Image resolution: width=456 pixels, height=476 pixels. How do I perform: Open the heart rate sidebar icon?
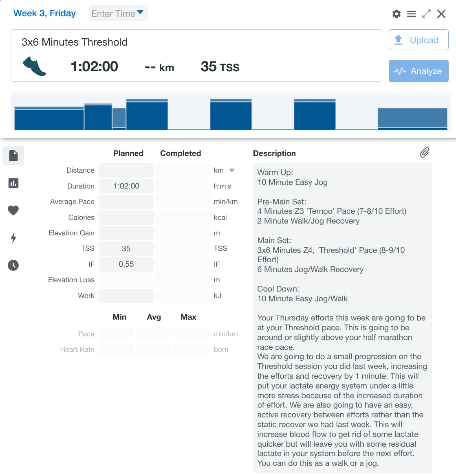pyautogui.click(x=13, y=211)
